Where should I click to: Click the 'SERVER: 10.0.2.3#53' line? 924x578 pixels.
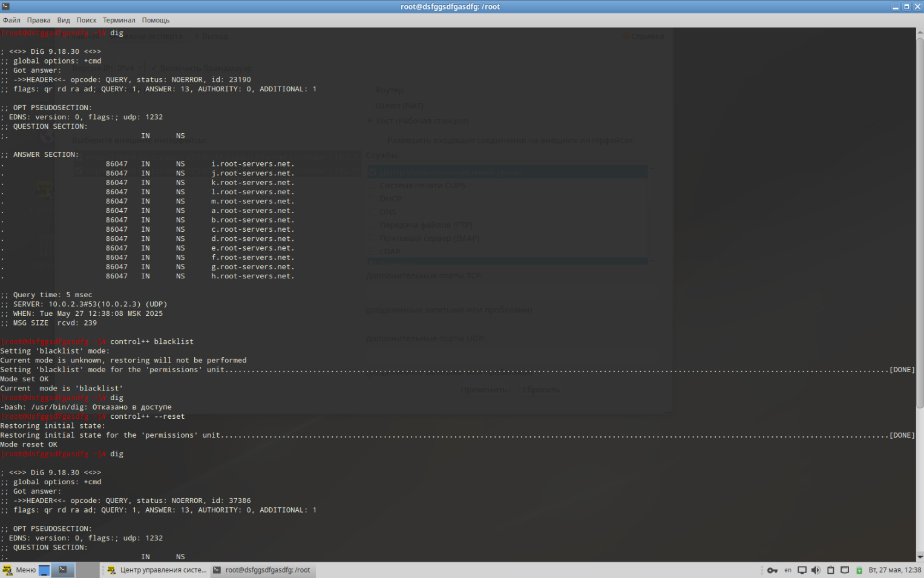pos(84,304)
